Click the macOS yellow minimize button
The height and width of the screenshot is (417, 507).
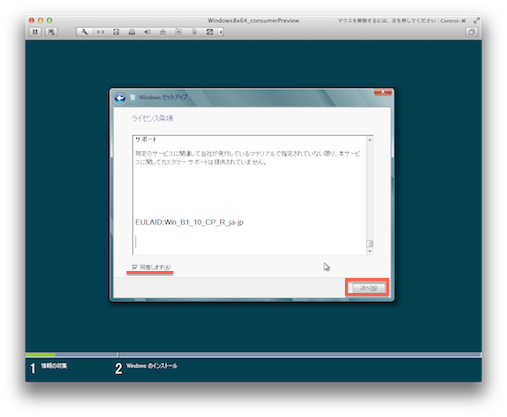40,20
